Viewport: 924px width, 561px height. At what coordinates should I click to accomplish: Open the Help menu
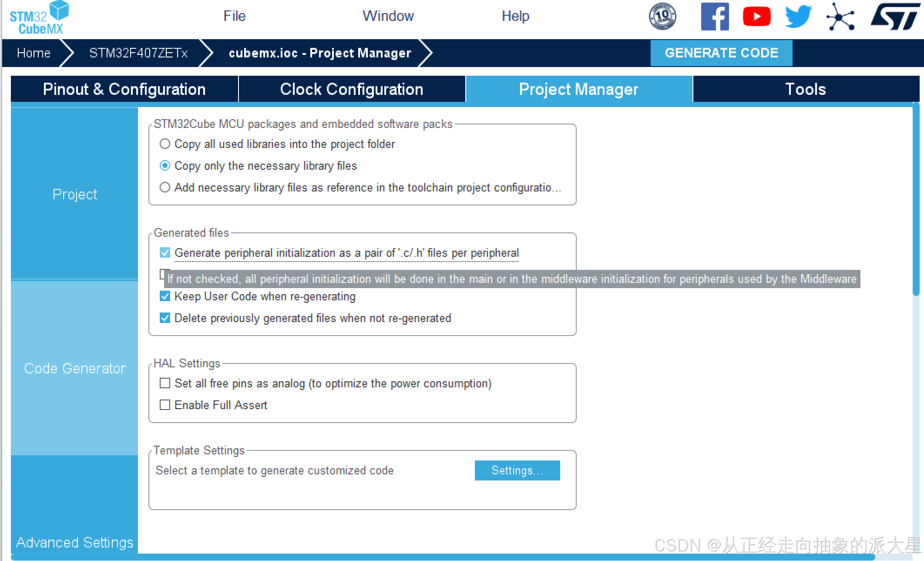pyautogui.click(x=515, y=16)
